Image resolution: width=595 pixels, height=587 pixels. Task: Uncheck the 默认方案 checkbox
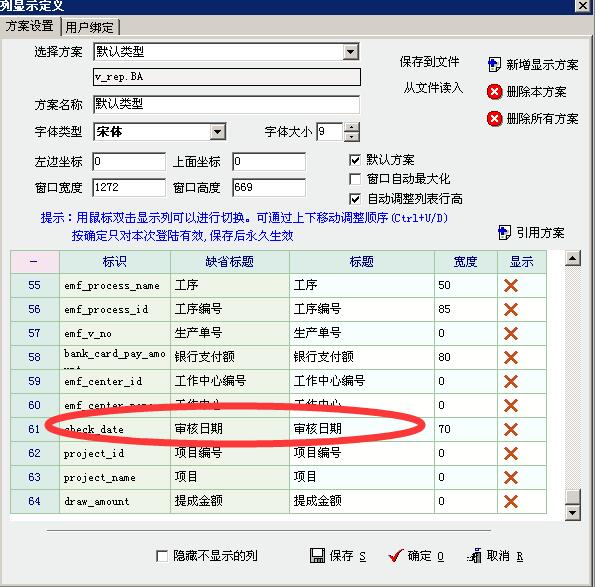tap(355, 160)
